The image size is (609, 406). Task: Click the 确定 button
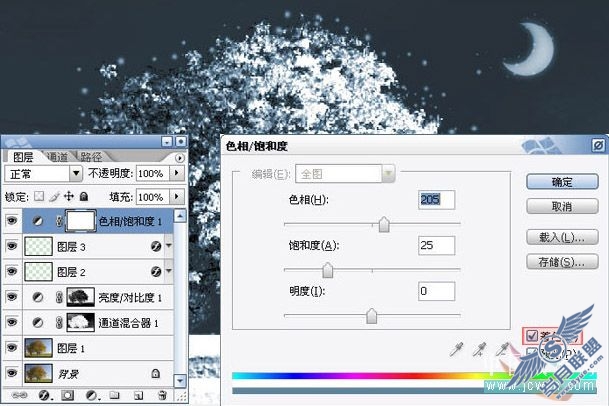tap(562, 182)
